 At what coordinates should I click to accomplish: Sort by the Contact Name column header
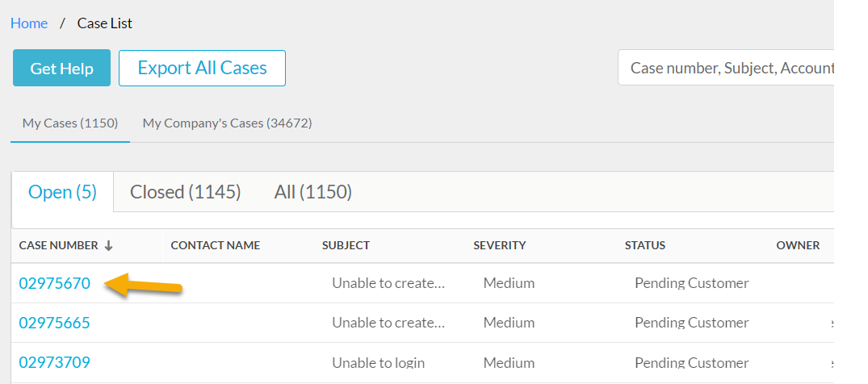tap(215, 245)
